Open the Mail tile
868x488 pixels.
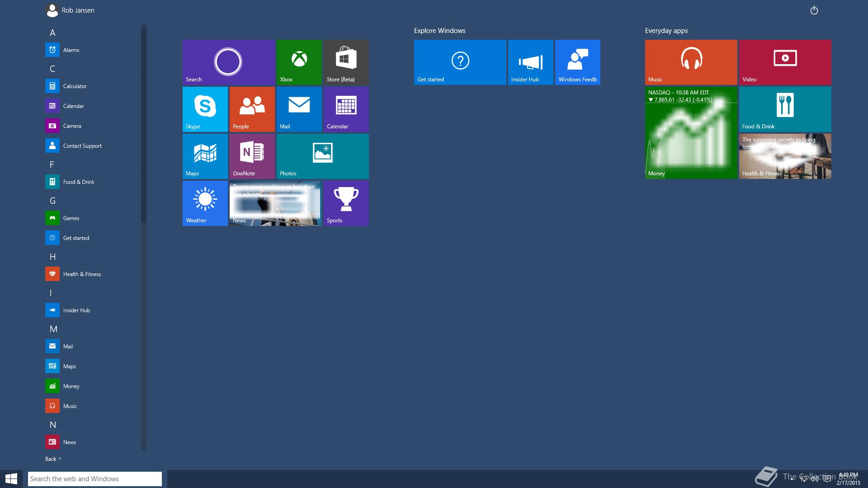299,109
